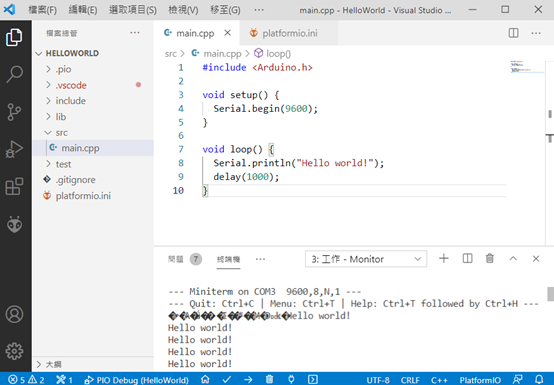Change C++ language mode in status bar
Viewport: 554px width, 385px height.
coord(439,380)
